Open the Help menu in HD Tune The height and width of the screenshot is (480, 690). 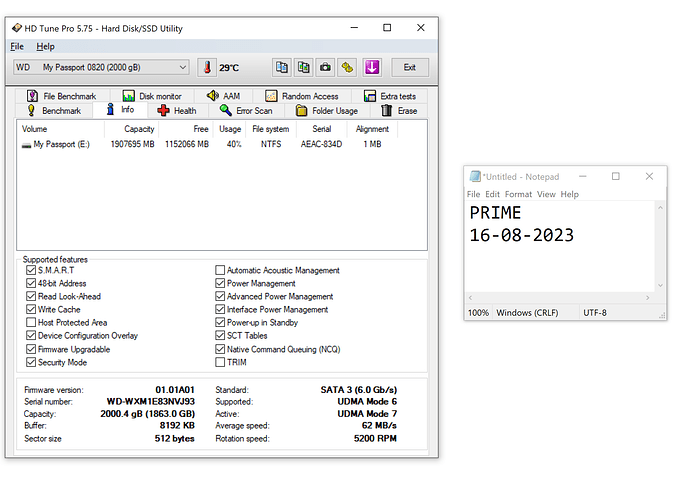(x=45, y=46)
